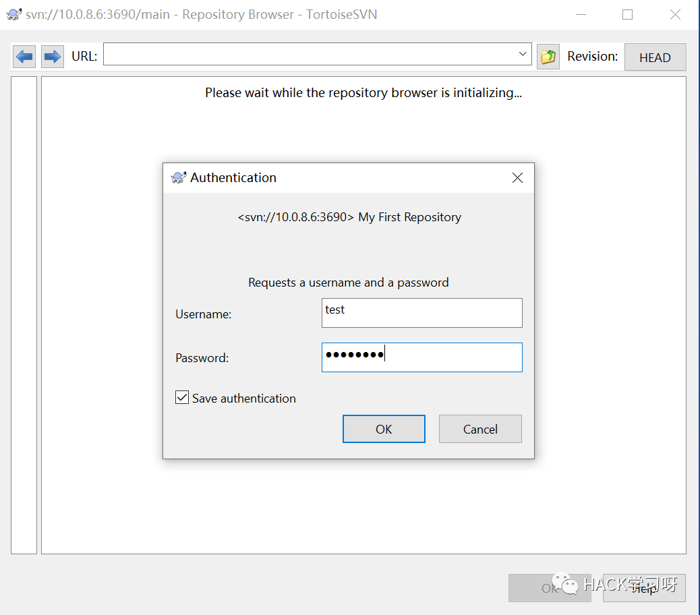Screen dimensions: 700x615
Task: Close the Repository Browser window
Action: click(676, 15)
